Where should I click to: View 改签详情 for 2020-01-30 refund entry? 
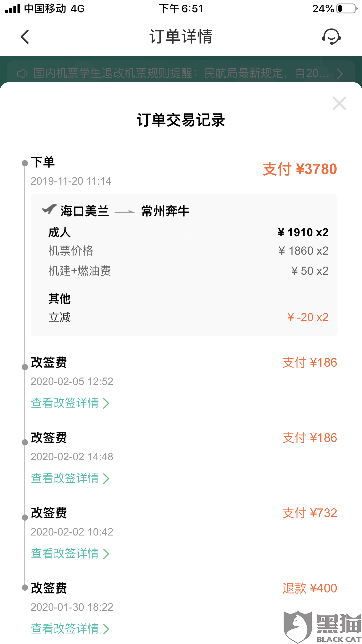click(x=70, y=629)
